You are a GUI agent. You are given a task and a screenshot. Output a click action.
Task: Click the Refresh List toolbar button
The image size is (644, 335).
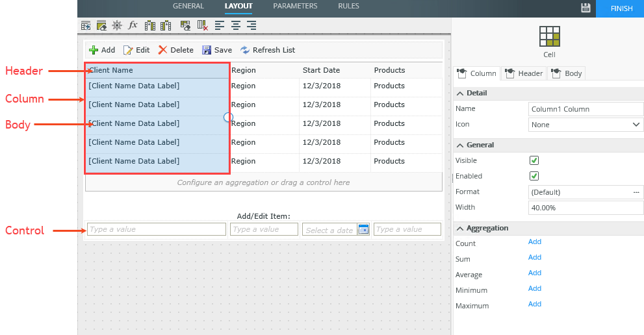[268, 50]
